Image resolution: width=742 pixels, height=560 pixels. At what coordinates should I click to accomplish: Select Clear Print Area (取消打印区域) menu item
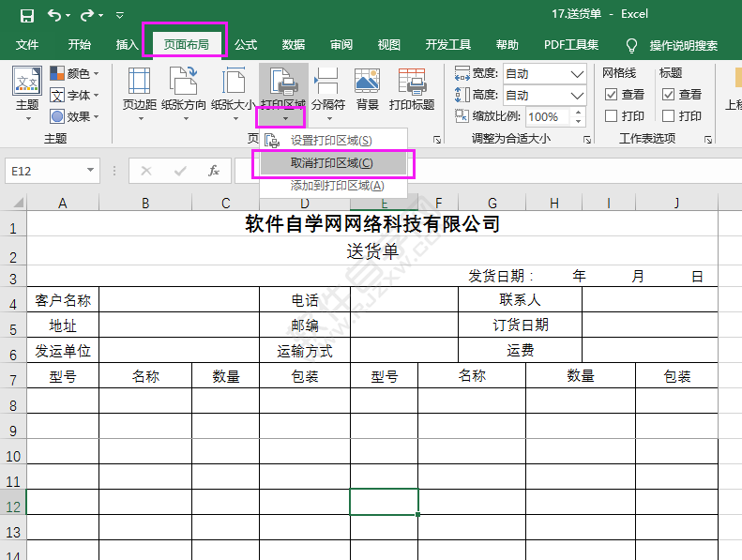point(333,163)
